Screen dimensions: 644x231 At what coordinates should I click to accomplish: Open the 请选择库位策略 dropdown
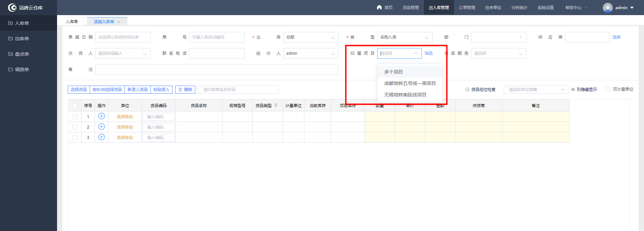[536, 90]
